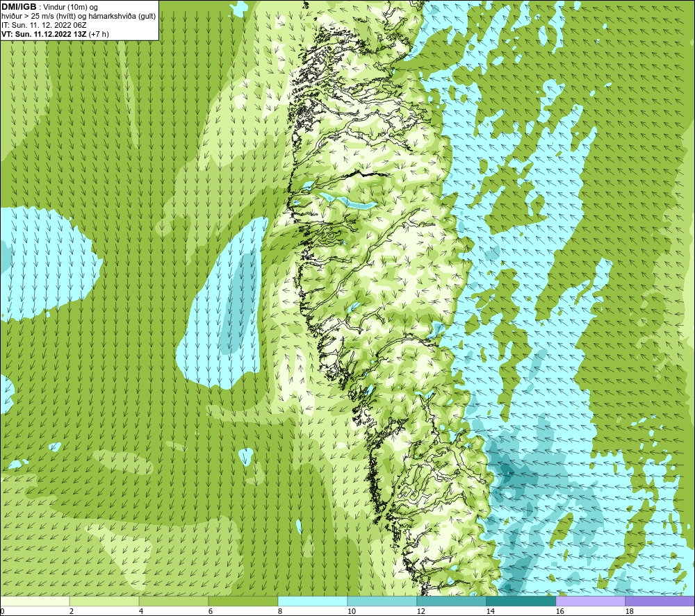Click the 16–18 m/s legend color
695x616 pixels.
(x=590, y=601)
